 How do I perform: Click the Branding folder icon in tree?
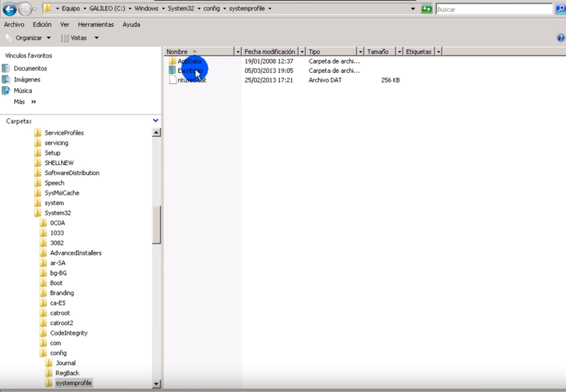[x=43, y=293]
